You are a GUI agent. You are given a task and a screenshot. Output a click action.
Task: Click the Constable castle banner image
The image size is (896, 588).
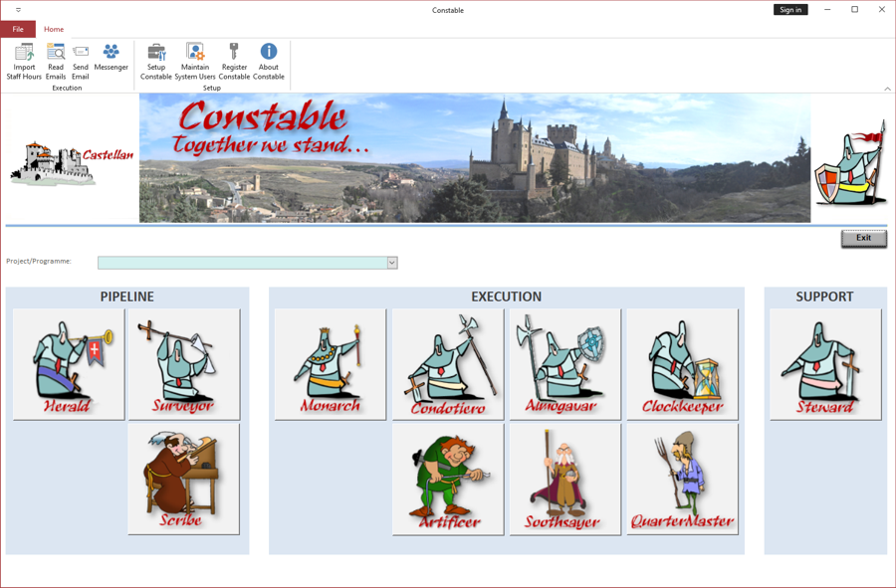[475, 158]
